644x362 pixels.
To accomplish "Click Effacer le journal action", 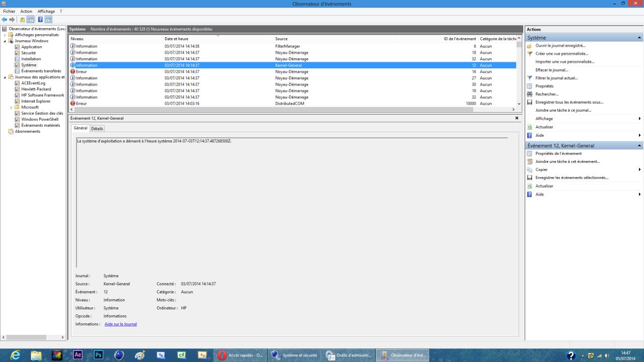I will click(x=552, y=70).
